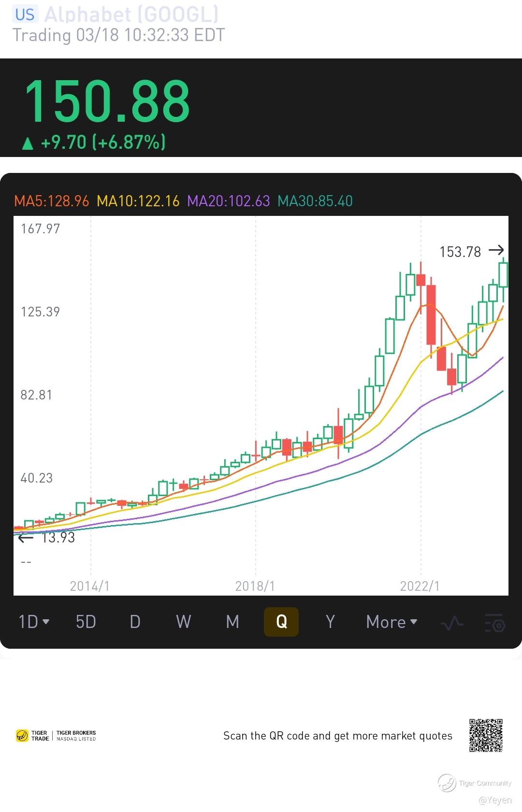Click the Scan the QR code text
The width and height of the screenshot is (522, 812).
(338, 736)
